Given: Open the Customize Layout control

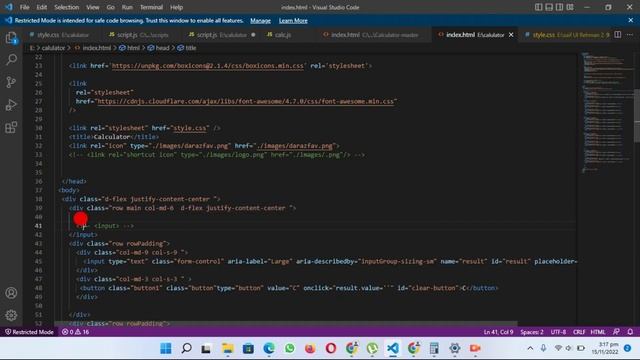Looking at the screenshot, I should coord(570,7).
